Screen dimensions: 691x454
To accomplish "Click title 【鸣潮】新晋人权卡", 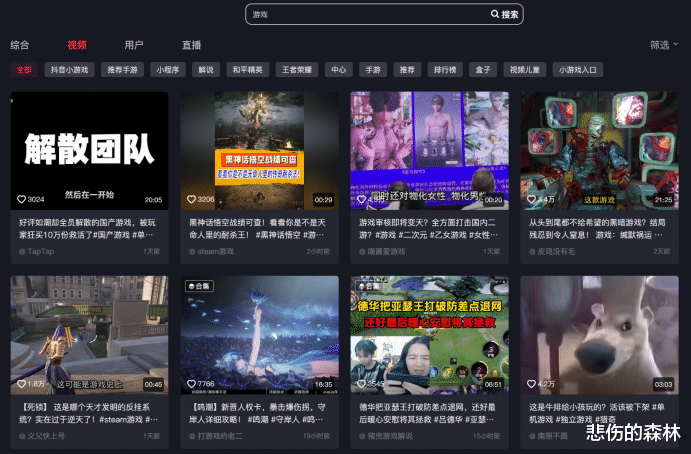I will (x=257, y=413).
